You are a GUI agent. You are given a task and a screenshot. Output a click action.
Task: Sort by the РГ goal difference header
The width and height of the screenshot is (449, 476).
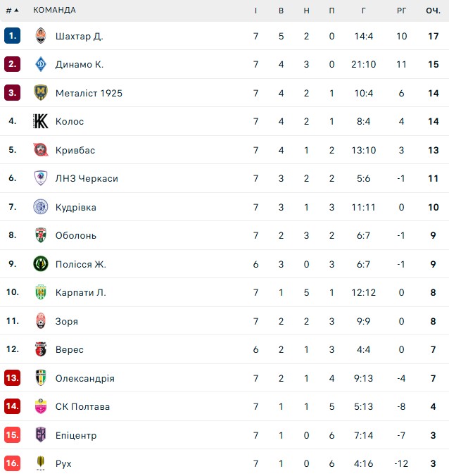[401, 11]
